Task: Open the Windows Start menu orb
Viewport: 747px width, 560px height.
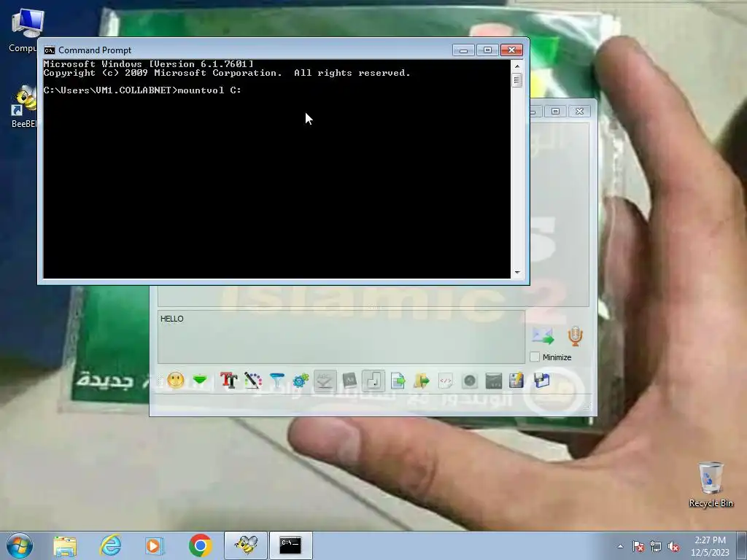Action: pyautogui.click(x=20, y=545)
